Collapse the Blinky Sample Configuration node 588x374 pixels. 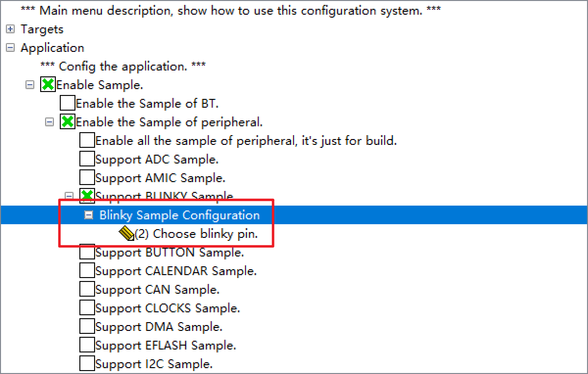click(89, 215)
